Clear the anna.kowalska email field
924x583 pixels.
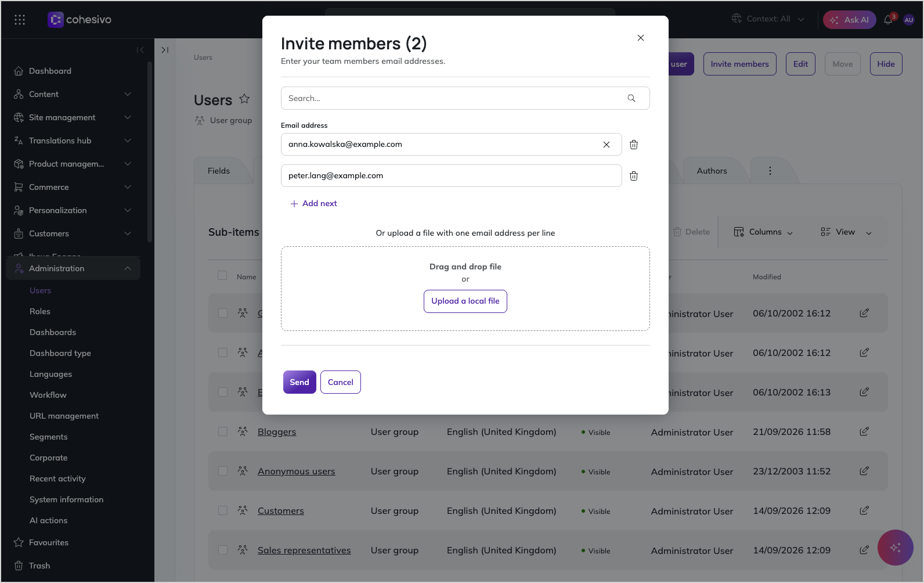[607, 145]
